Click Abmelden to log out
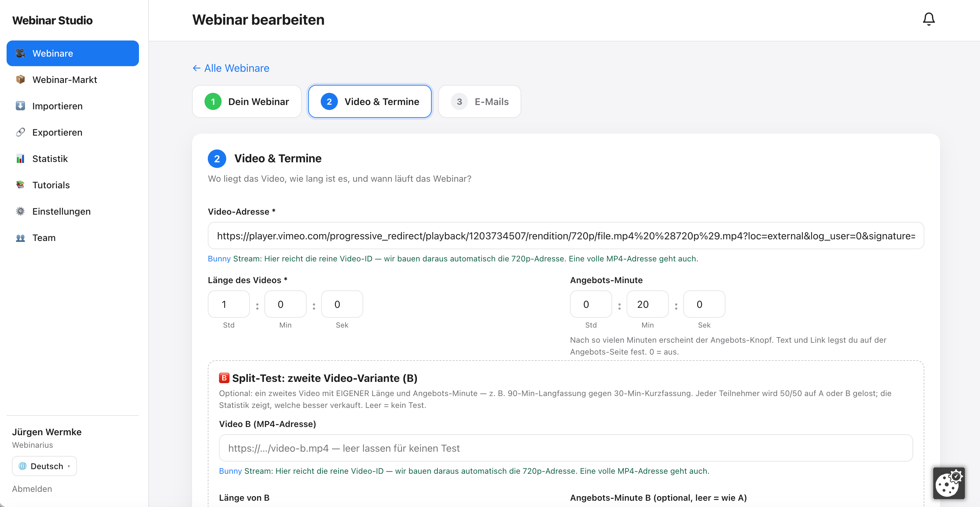Screen dimensions: 980x507 (x=32, y=489)
